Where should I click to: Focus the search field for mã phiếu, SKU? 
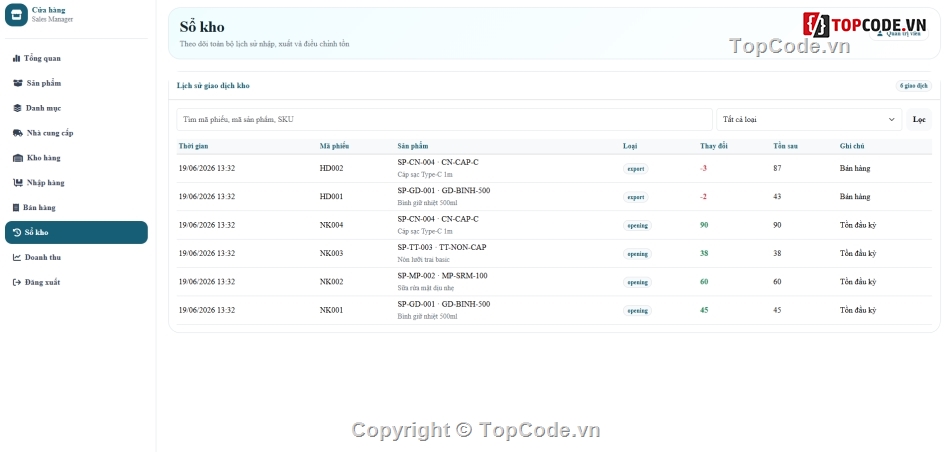pyautogui.click(x=445, y=119)
